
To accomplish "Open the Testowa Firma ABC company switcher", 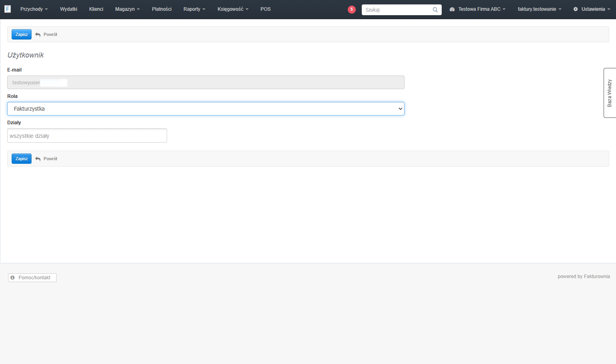I will (x=478, y=9).
